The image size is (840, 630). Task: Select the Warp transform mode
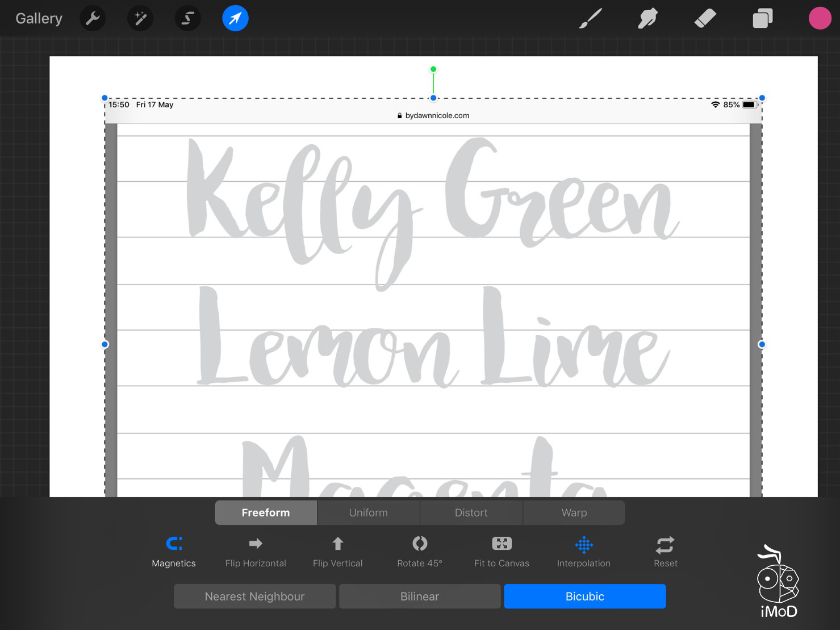(574, 512)
